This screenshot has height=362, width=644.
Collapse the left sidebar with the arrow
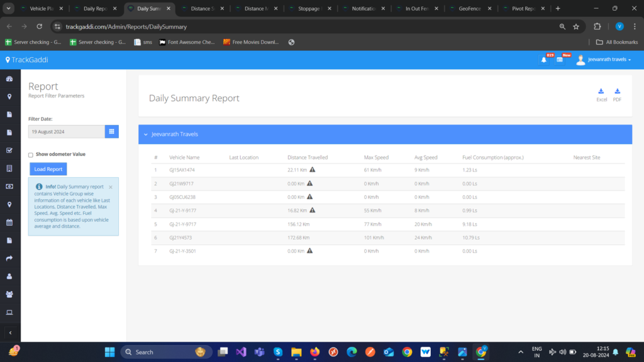[x=10, y=333]
